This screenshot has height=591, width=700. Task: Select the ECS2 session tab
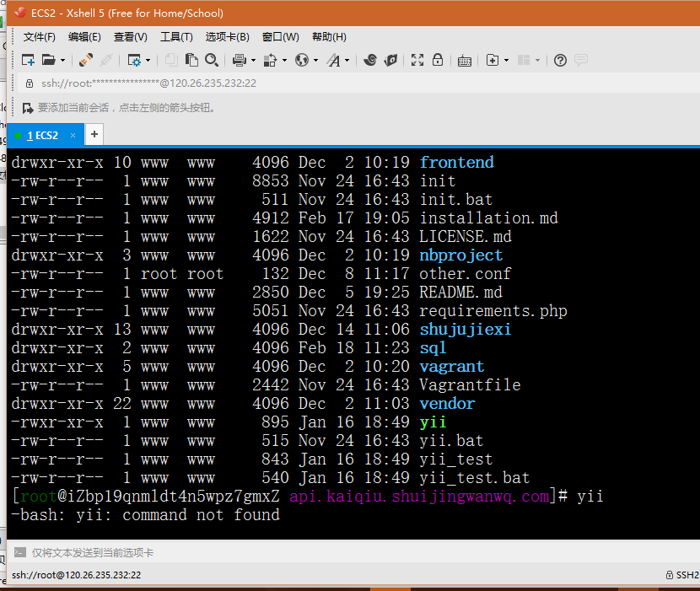click(x=42, y=135)
